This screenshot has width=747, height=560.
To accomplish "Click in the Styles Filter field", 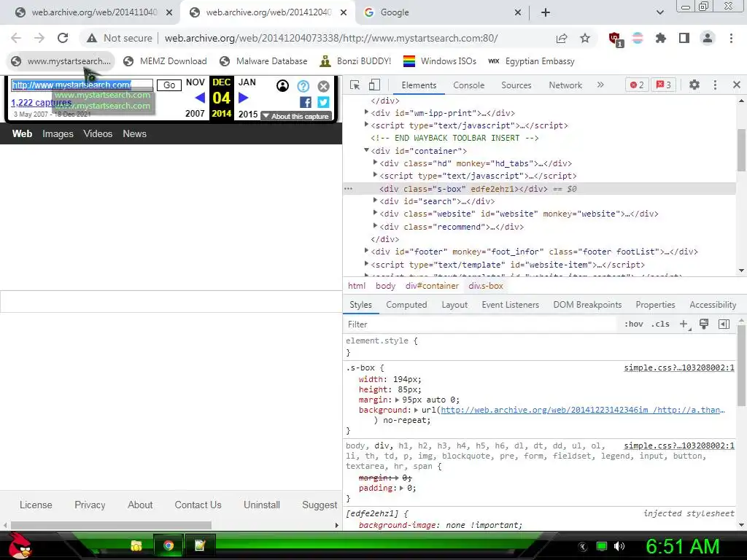I will (481, 324).
